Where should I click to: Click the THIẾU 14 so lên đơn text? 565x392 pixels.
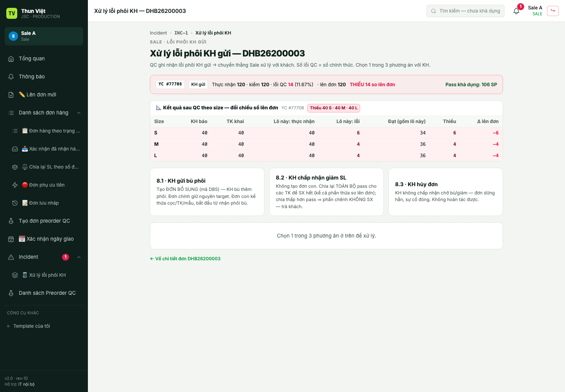click(372, 85)
